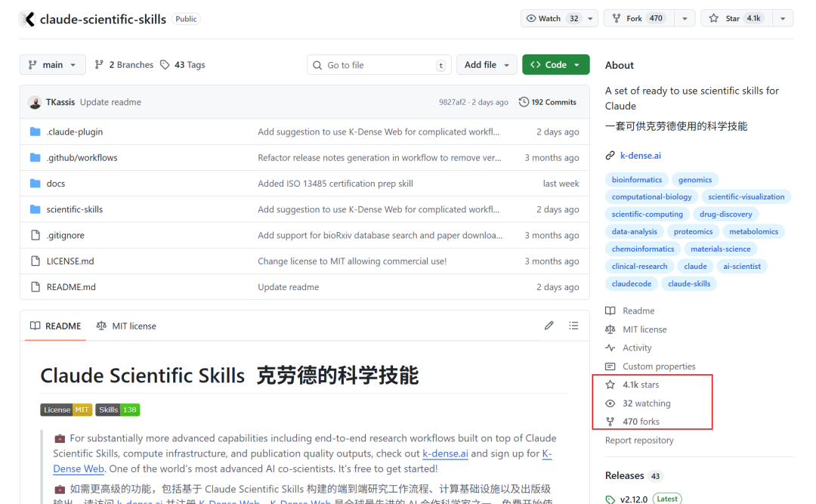Click the claude-skills topic tag
The width and height of the screenshot is (816, 504).
(689, 284)
